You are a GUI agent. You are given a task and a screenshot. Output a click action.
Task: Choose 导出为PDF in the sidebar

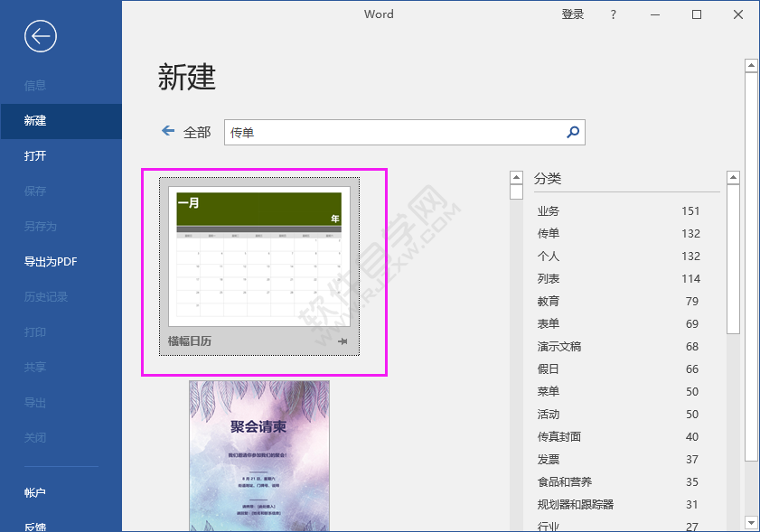click(51, 262)
